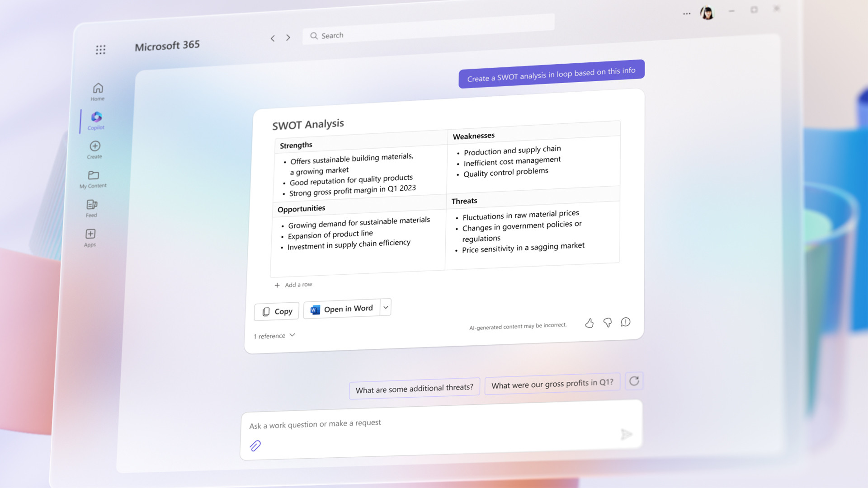Click the Ask a work question input field
The width and height of the screenshot is (868, 488).
coord(441,423)
